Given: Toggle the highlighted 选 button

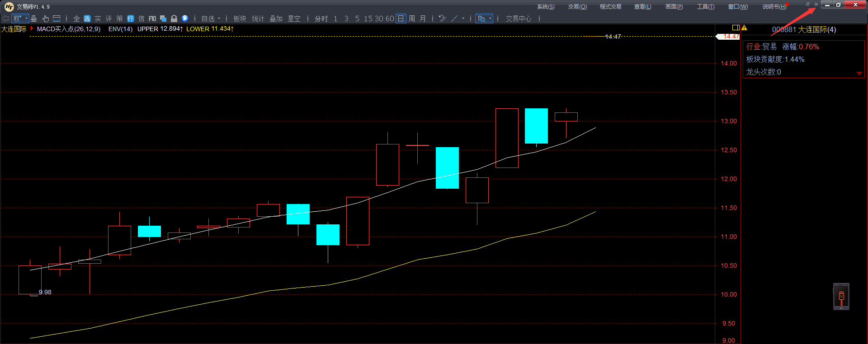Looking at the screenshot, I should click(87, 19).
